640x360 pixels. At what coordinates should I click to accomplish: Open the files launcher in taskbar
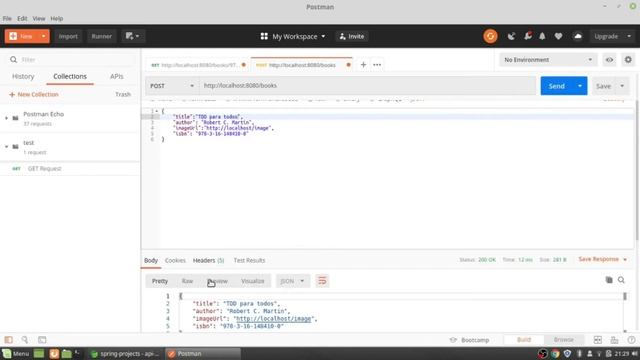click(x=66, y=353)
